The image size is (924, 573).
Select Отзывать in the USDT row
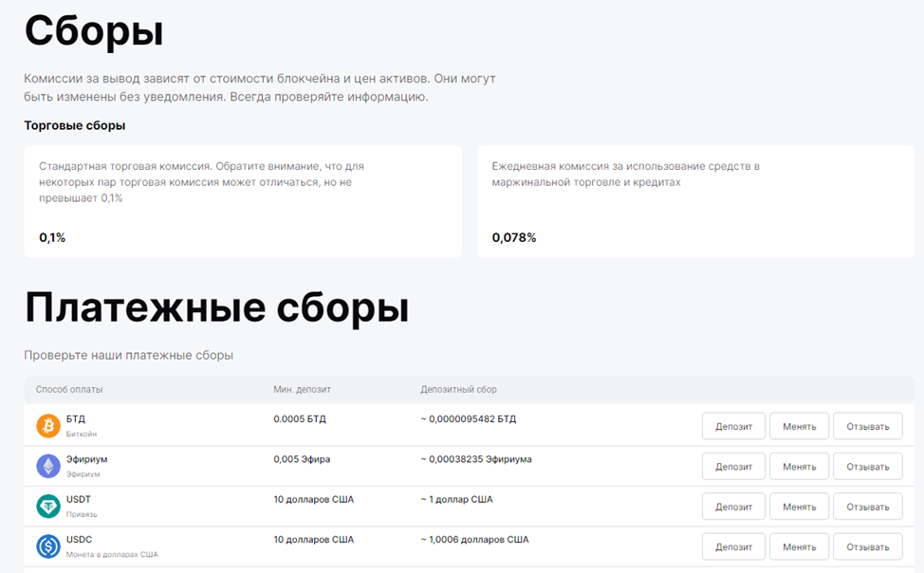click(x=867, y=507)
